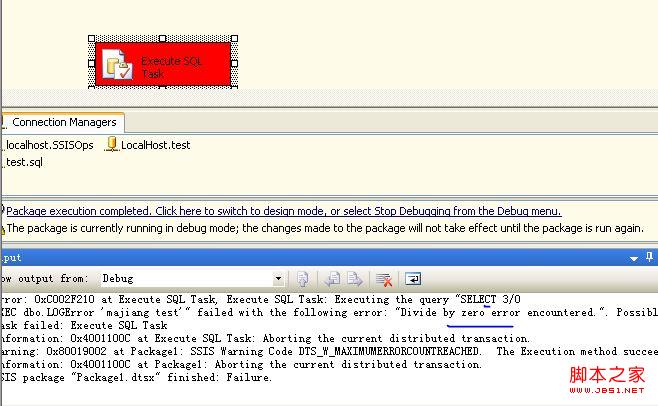Viewport: 658px width, 406px height.
Task: Clear all output with the red X icon
Action: 383,279
